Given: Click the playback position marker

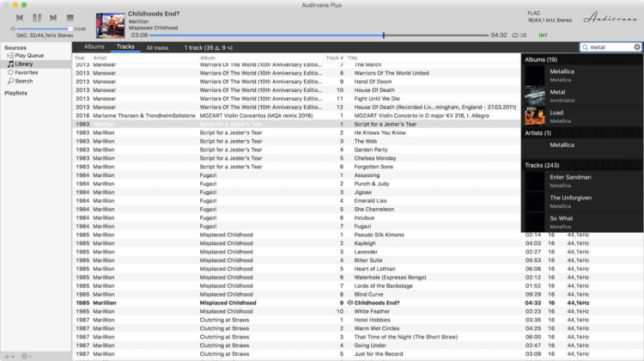Looking at the screenshot, I should pos(384,35).
